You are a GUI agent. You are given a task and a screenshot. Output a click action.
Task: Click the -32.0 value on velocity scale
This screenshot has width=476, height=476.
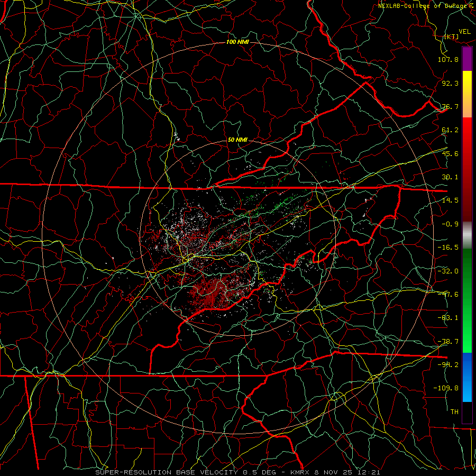pyautogui.click(x=448, y=271)
